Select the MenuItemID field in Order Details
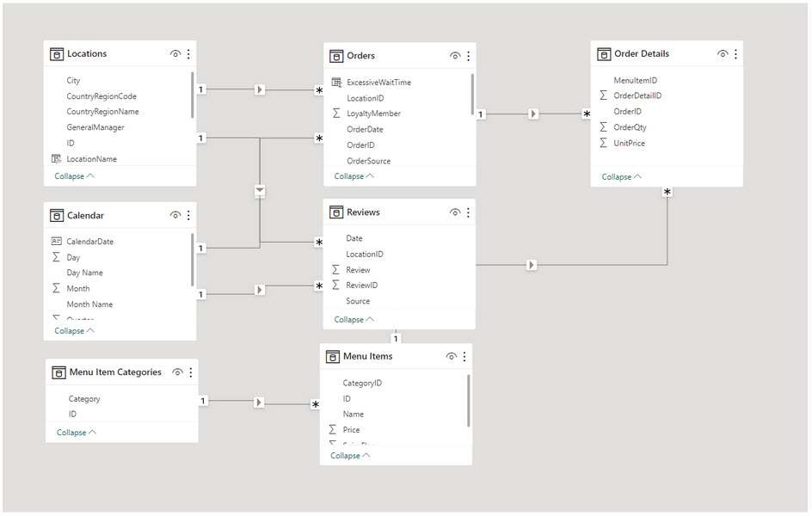This screenshot has height=516, width=812. click(x=636, y=80)
